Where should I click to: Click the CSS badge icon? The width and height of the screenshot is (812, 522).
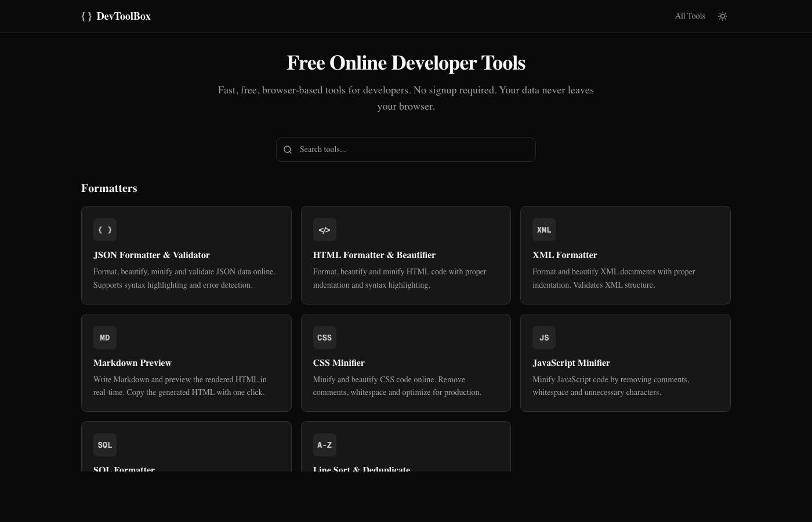tap(324, 338)
